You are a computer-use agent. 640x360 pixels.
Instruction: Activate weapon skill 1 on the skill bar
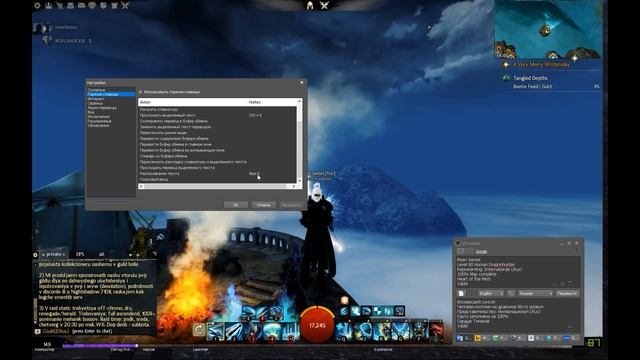pyautogui.click(x=216, y=331)
